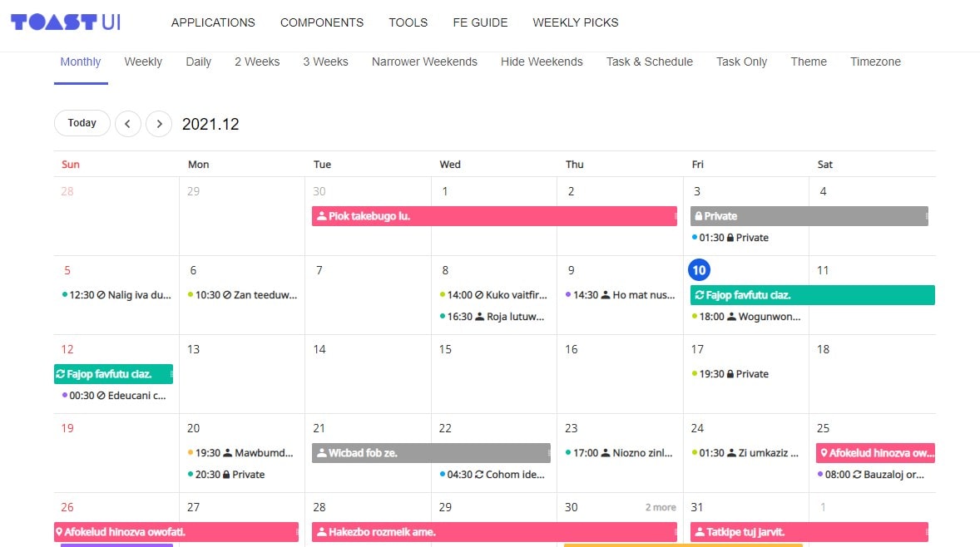Click the previous month arrow
The height and width of the screenshot is (547, 980).
pyautogui.click(x=127, y=123)
